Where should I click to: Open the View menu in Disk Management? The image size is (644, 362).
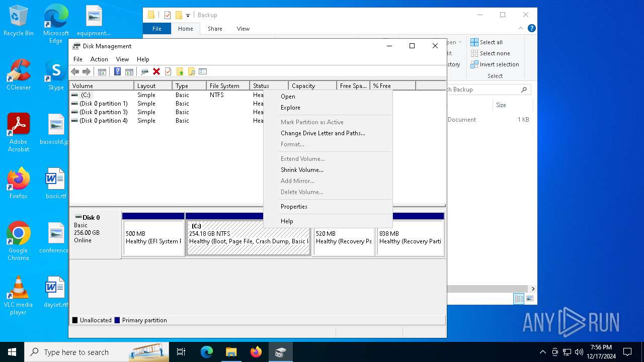tap(122, 59)
